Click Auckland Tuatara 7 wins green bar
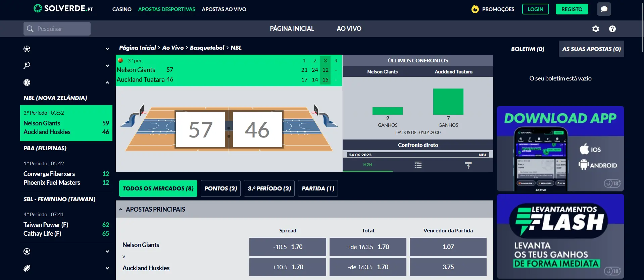Viewport: 644px width, 280px height. pyautogui.click(x=448, y=102)
